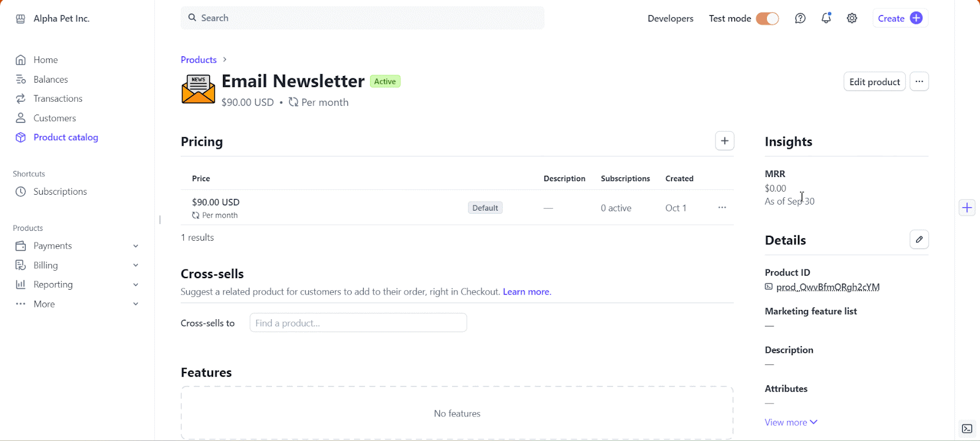Copy the Product ID value
The width and height of the screenshot is (980, 441).
[x=827, y=287]
